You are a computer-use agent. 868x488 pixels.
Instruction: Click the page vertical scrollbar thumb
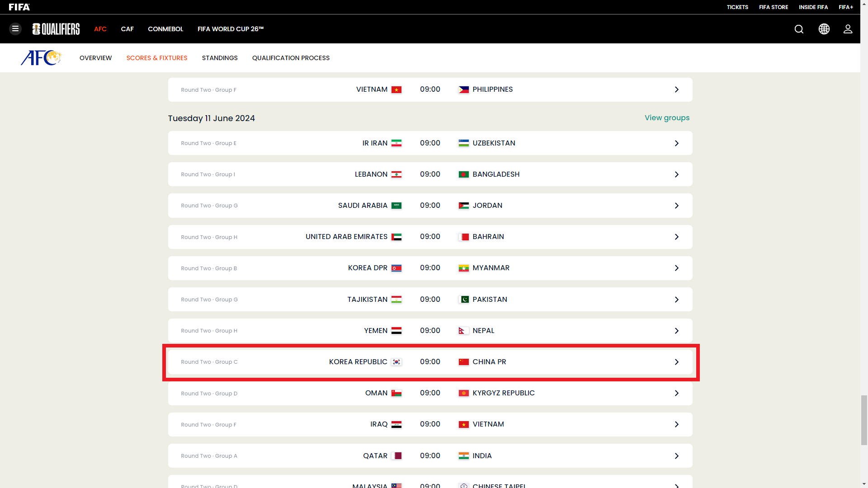864,420
